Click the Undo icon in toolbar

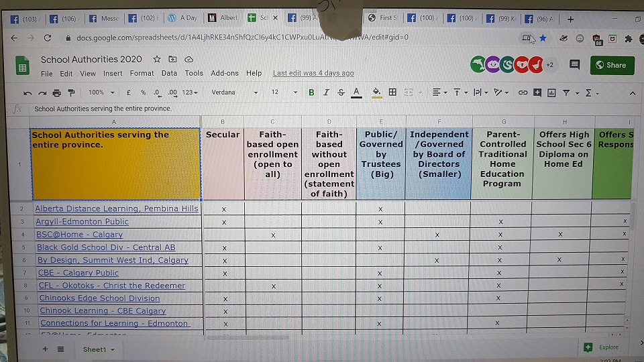pos(28,93)
